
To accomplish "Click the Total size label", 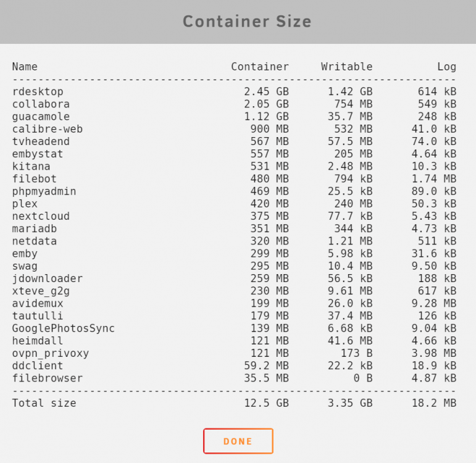I will 44,403.
